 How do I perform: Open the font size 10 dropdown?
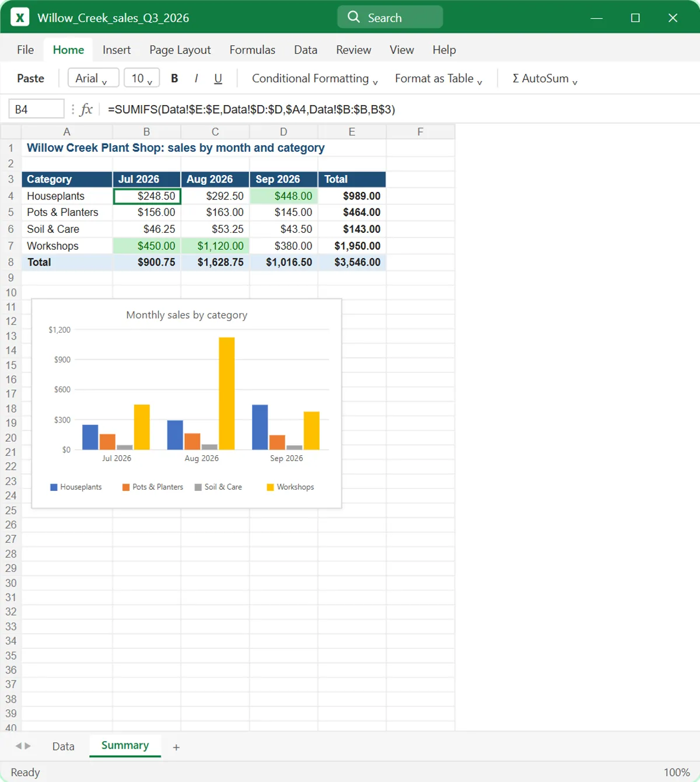pos(141,78)
